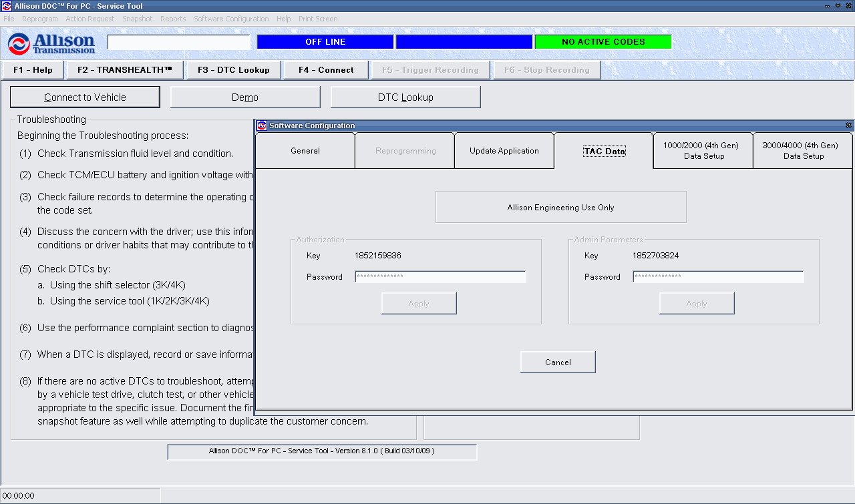
Task: Click the Authorization Password field
Action: click(441, 276)
